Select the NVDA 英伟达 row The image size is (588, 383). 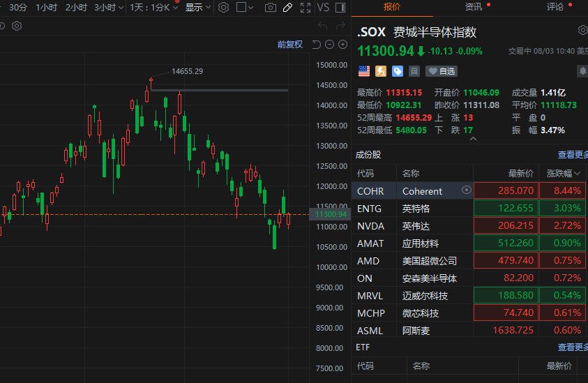pos(469,226)
